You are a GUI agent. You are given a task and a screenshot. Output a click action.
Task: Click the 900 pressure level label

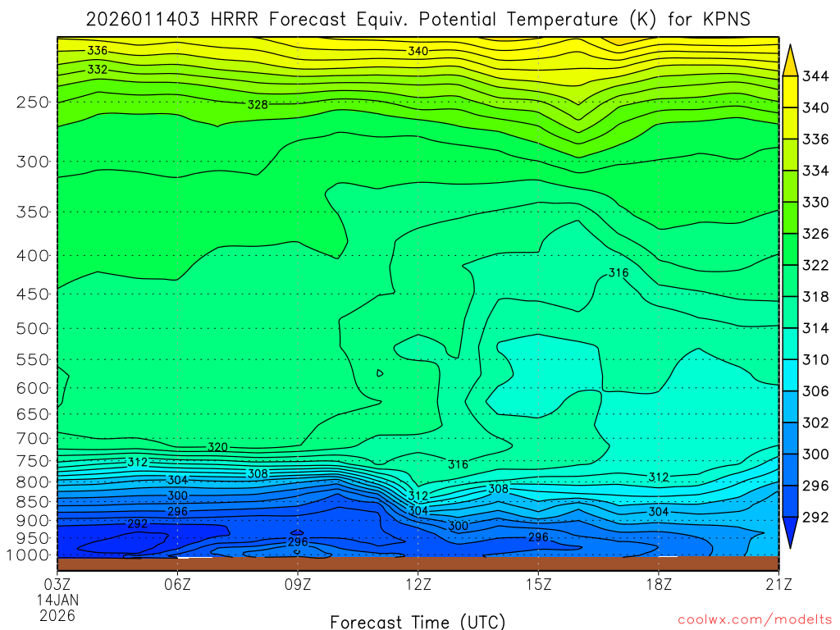33,520
